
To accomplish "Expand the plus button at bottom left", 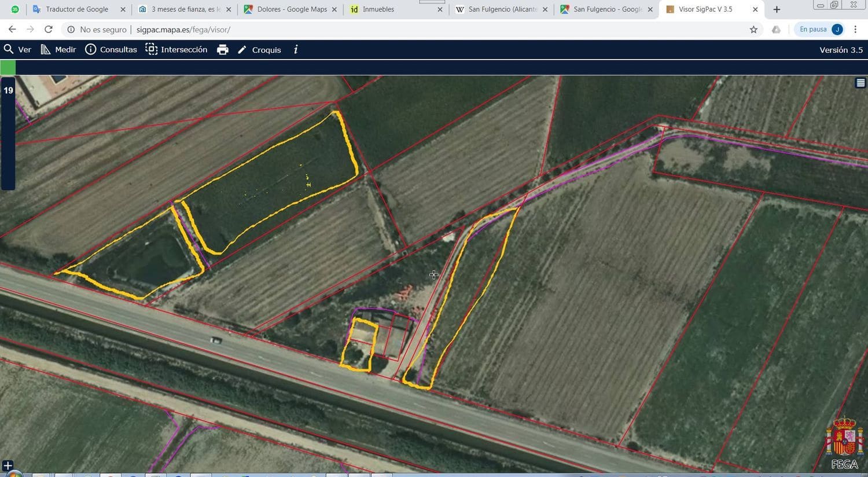I will pyautogui.click(x=8, y=465).
